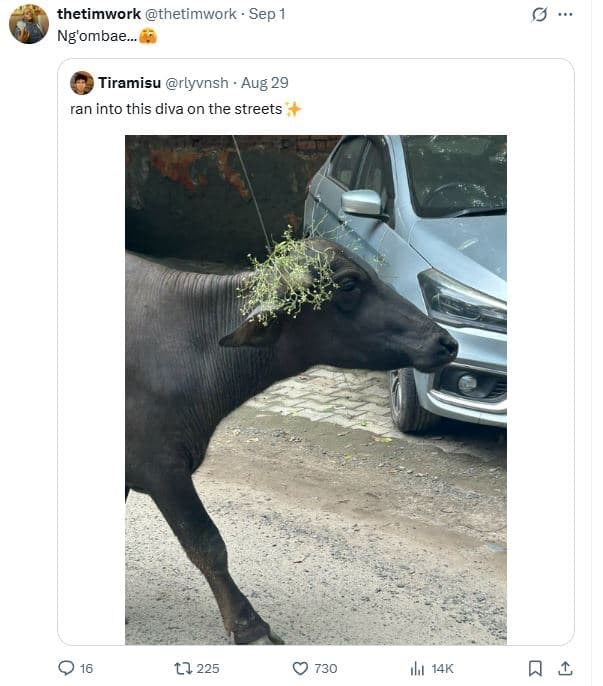Screen dimensions: 603x686
Task: Enlarge the buffalo photo
Action: 315,390
